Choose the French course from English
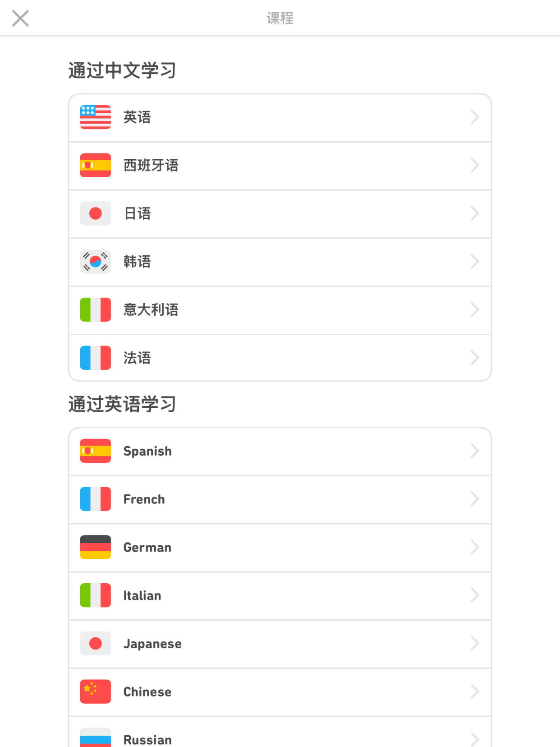 [144, 499]
